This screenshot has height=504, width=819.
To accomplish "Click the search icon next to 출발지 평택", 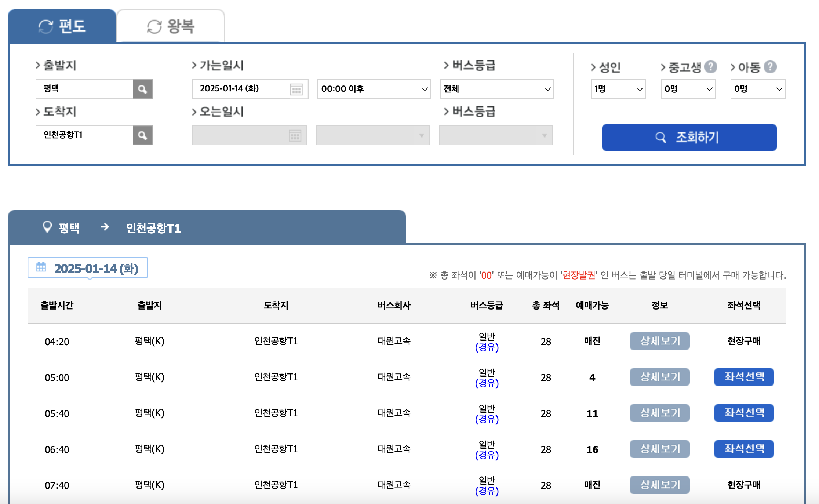I will click(x=143, y=89).
